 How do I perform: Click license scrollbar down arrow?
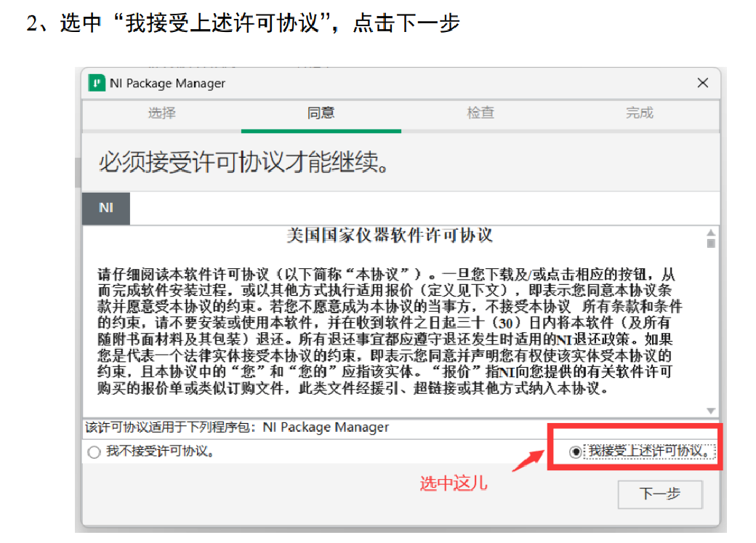(x=711, y=411)
